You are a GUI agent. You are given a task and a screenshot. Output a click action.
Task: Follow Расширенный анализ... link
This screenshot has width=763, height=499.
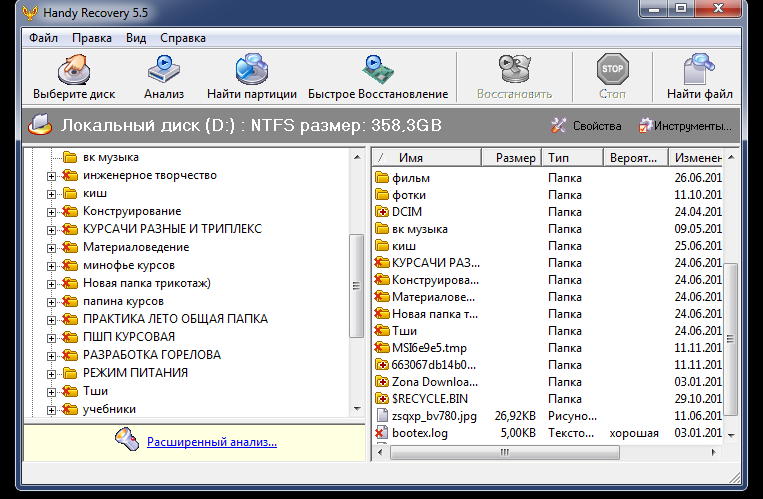(x=212, y=442)
